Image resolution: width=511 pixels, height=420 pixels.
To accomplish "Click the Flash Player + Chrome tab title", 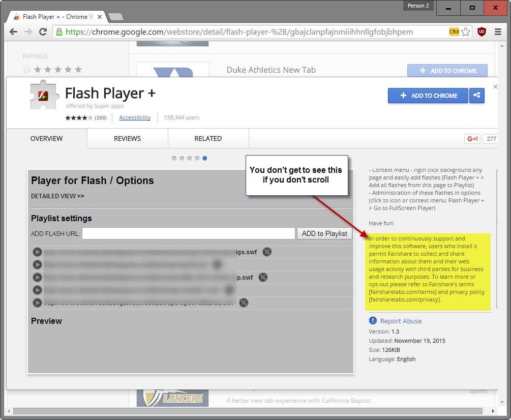I will coord(57,17).
